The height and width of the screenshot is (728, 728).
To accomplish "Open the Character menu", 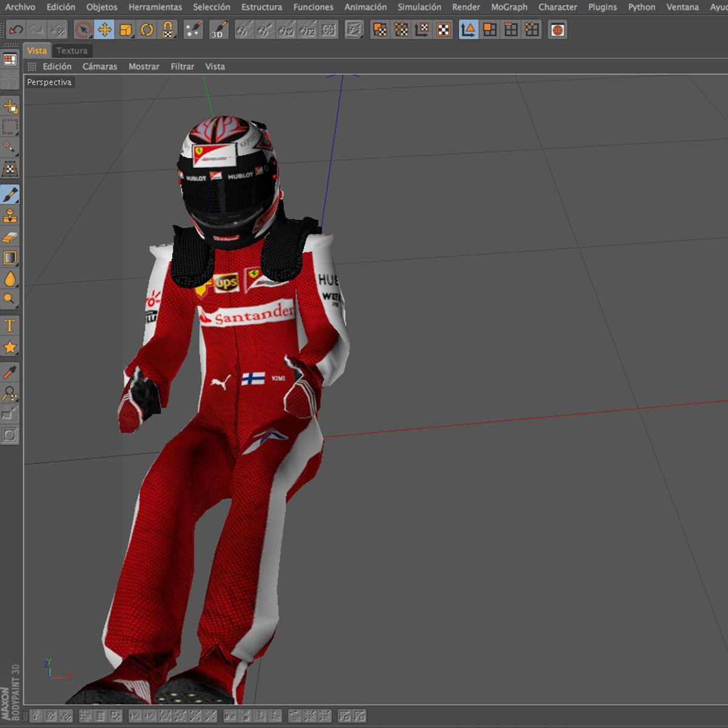I will tap(558, 7).
